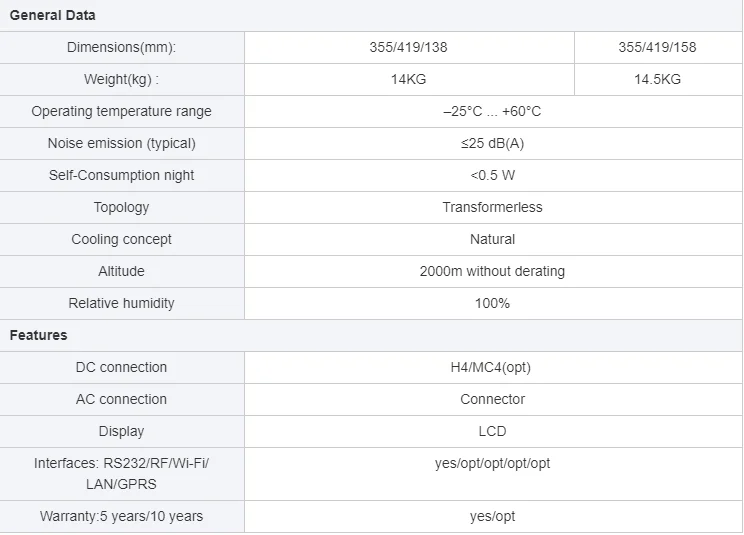
Task: Click the General Data section header
Action: 53,16
